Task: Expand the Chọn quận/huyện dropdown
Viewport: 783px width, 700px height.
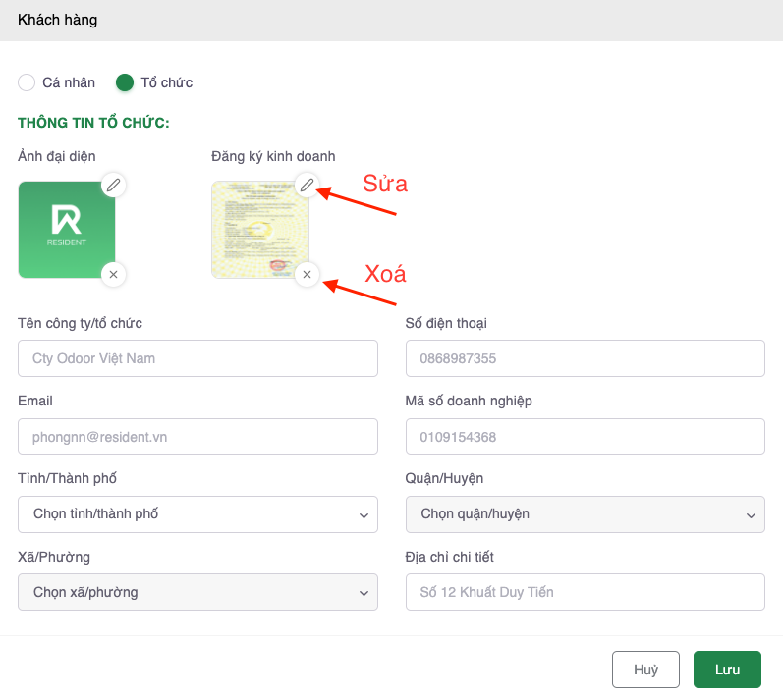Action: 585,513
